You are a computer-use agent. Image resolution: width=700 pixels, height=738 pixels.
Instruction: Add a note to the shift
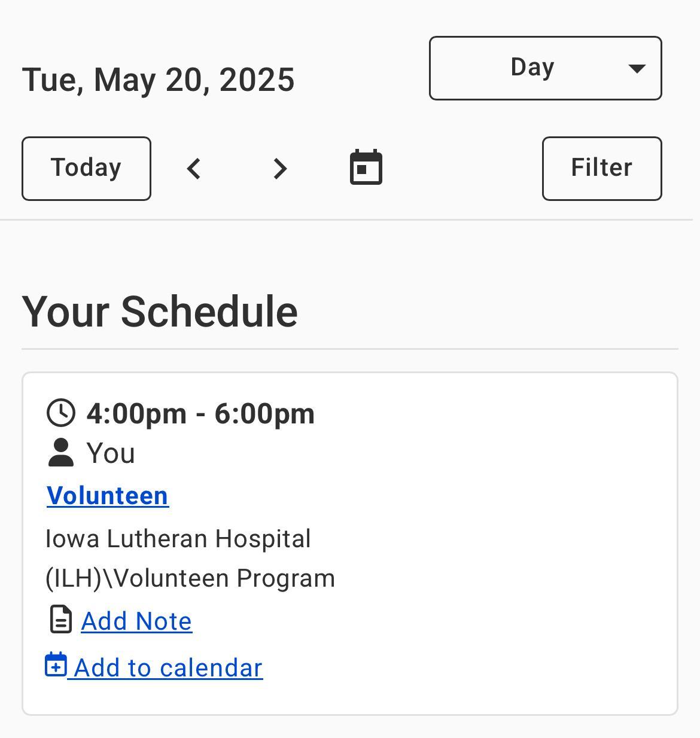click(x=136, y=621)
